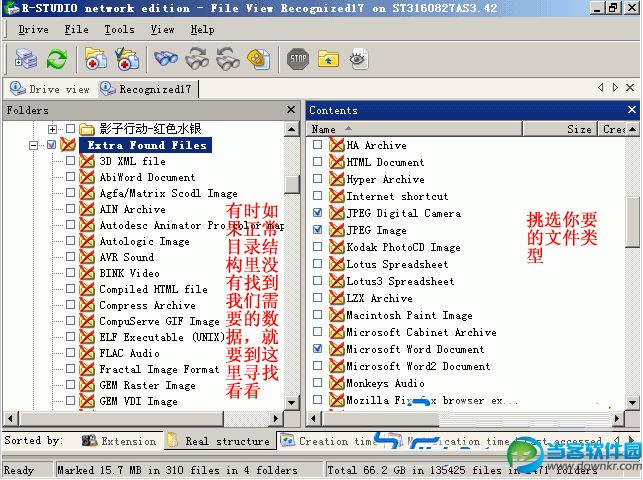Click the Contents panel scroll-down arrow
Screen dimensions: 643x480
pyautogui.click(x=632, y=402)
